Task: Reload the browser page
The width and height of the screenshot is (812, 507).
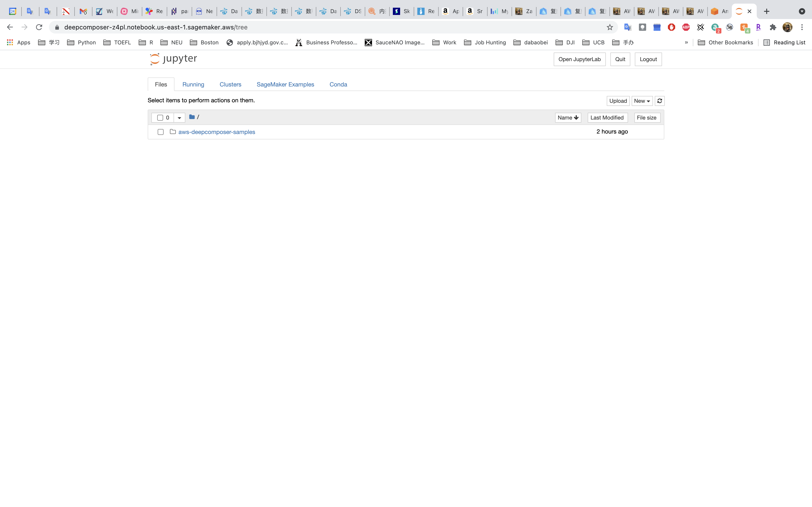Action: 39,27
